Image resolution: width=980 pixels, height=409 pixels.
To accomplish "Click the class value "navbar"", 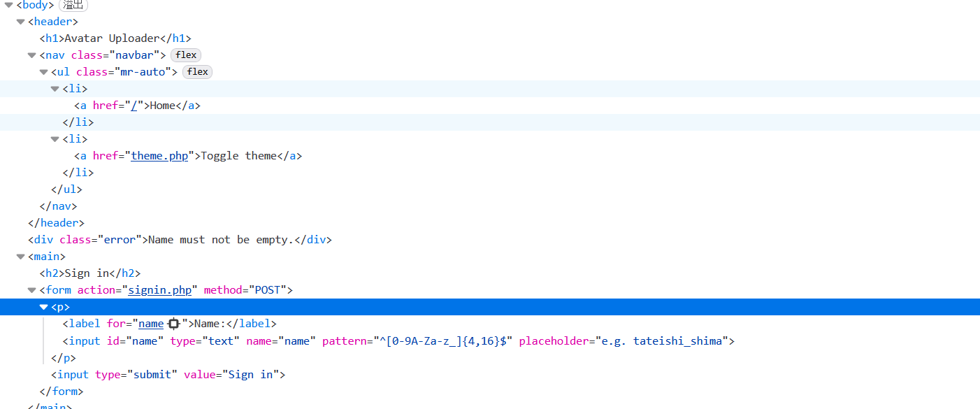I will [134, 55].
